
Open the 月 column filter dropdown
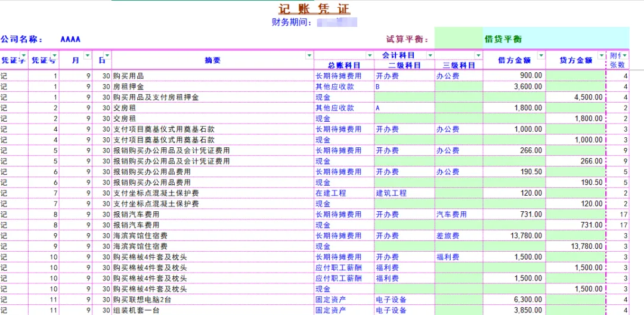click(87, 55)
